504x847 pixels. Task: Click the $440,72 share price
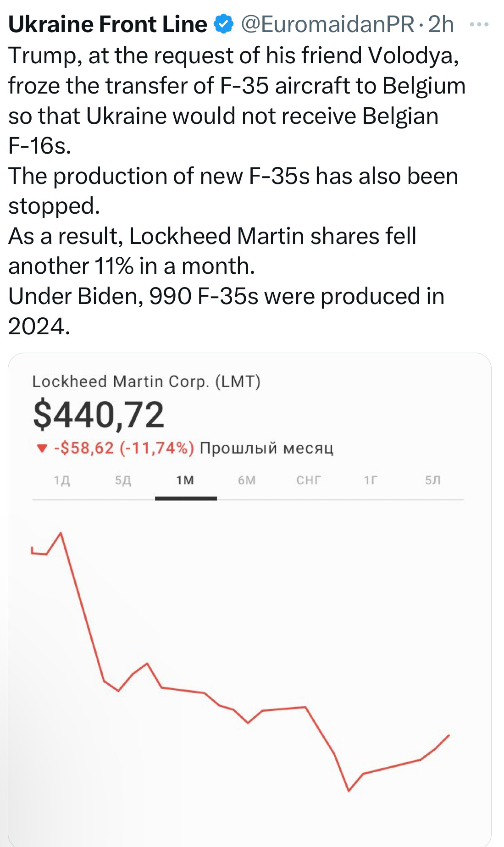click(x=99, y=415)
